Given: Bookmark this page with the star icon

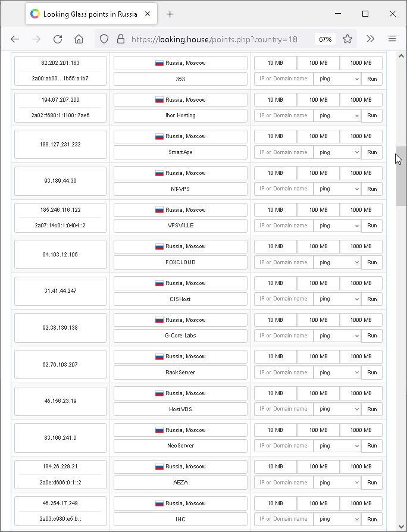Looking at the screenshot, I should [347, 39].
